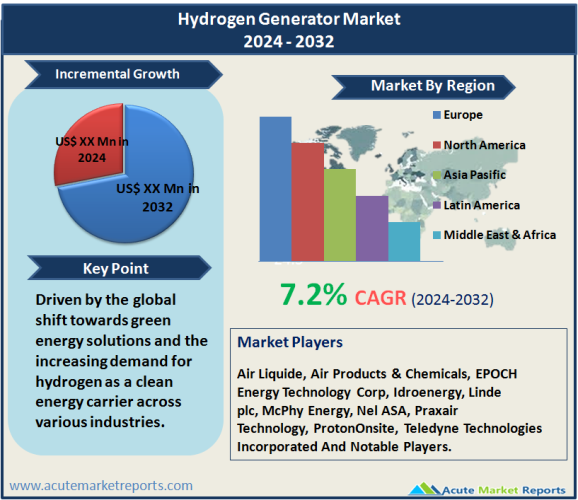Image resolution: width=578 pixels, height=500 pixels.
Task: Select the red North America bar
Action: (x=307, y=202)
